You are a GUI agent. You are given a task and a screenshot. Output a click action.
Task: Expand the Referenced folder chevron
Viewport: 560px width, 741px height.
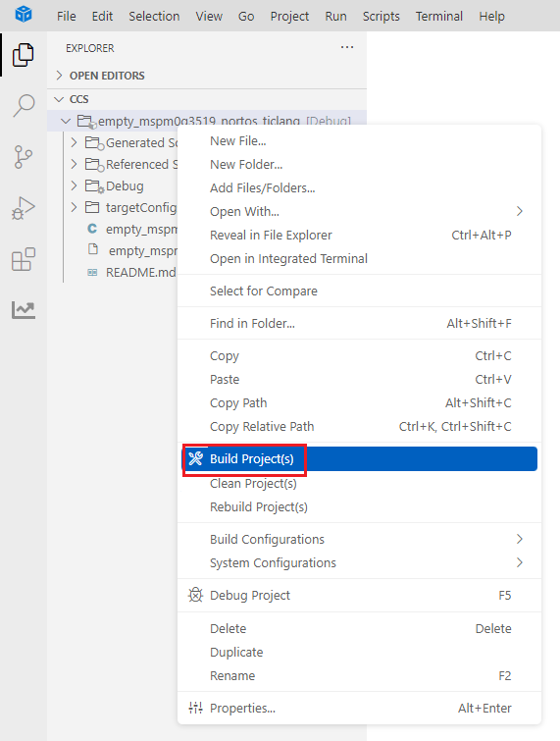tap(74, 164)
